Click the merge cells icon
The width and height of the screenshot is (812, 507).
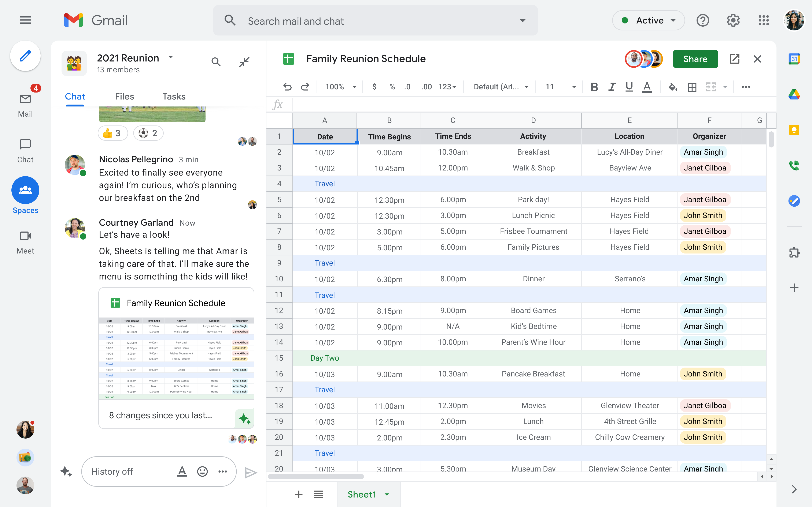711,87
